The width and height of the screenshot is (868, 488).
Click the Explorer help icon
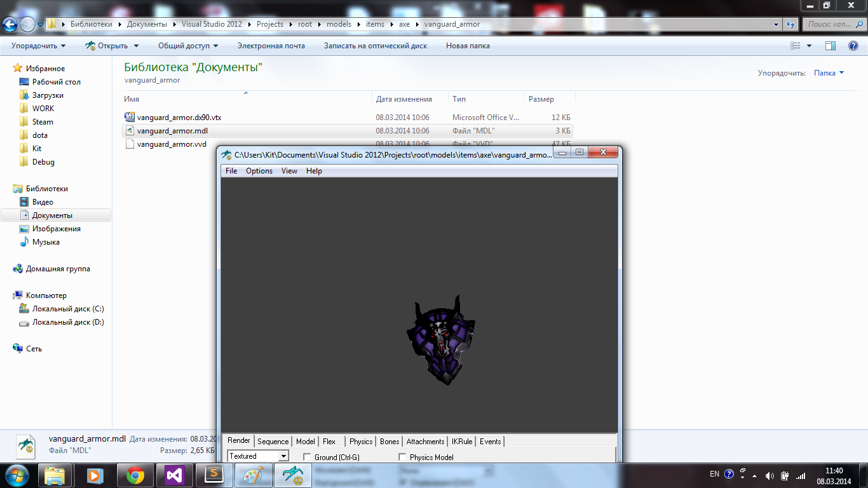(853, 46)
